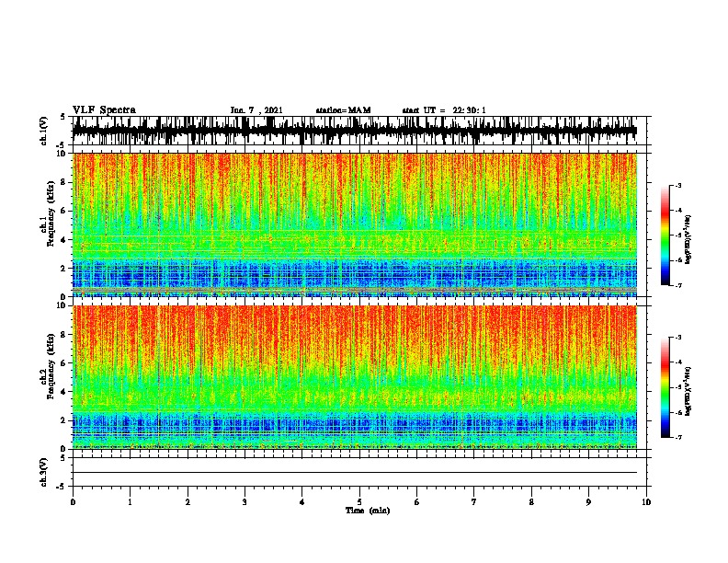The height and width of the screenshot is (563, 728).
Task: Click the time axis tick label '5'
Action: [x=359, y=502]
